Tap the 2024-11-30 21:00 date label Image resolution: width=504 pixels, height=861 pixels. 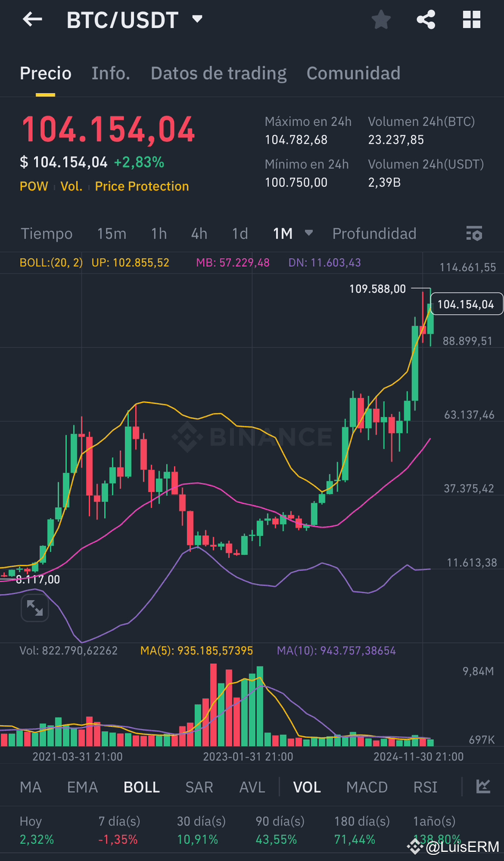point(418,757)
